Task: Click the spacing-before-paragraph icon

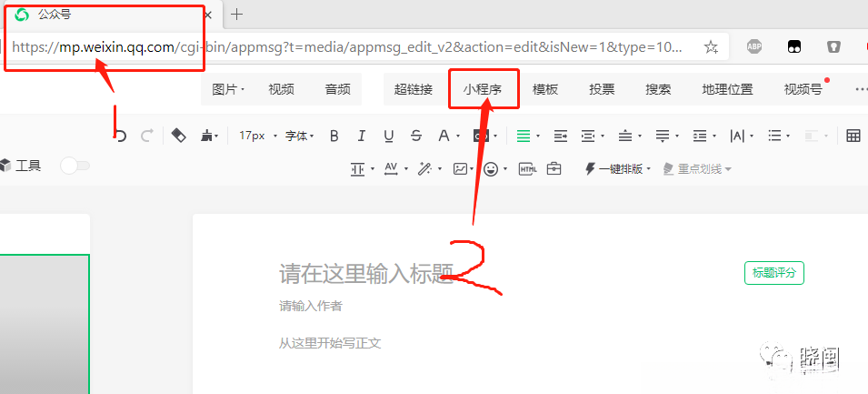Action: 625,136
